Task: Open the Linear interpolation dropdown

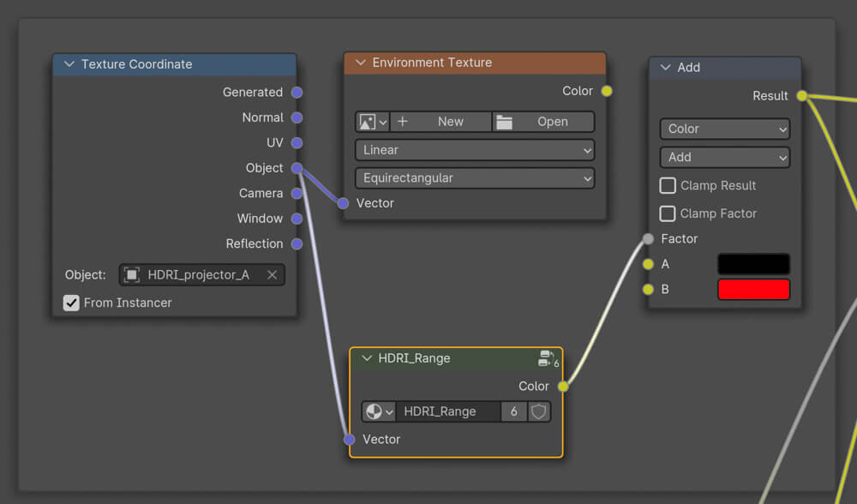Action: [475, 150]
